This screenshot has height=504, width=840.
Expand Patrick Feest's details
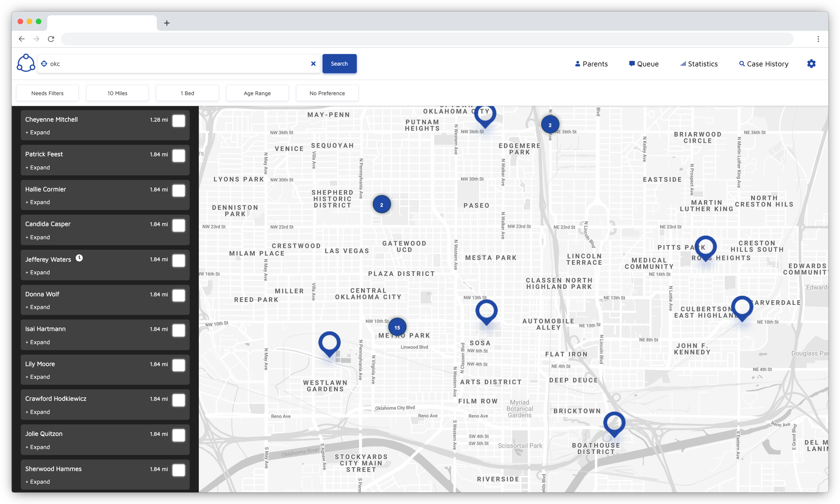[38, 167]
